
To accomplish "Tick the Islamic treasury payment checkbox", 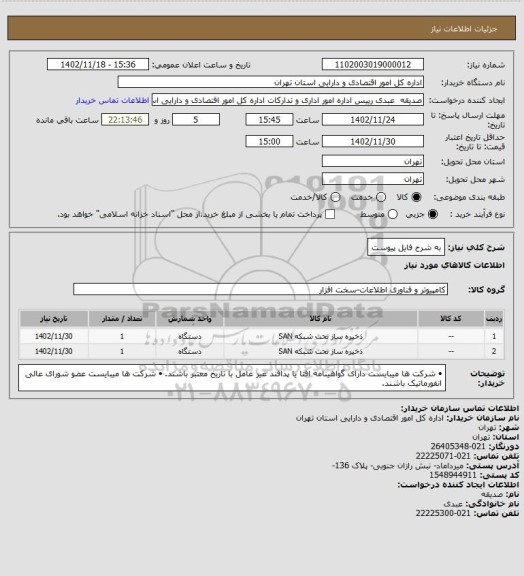I will 330,214.
